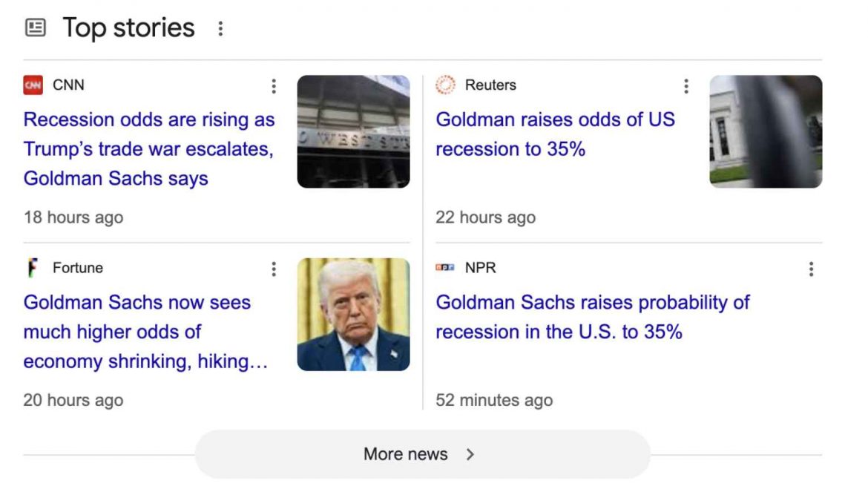Open the Recession odds CNN headline
The height and width of the screenshot is (492, 868).
point(149,149)
